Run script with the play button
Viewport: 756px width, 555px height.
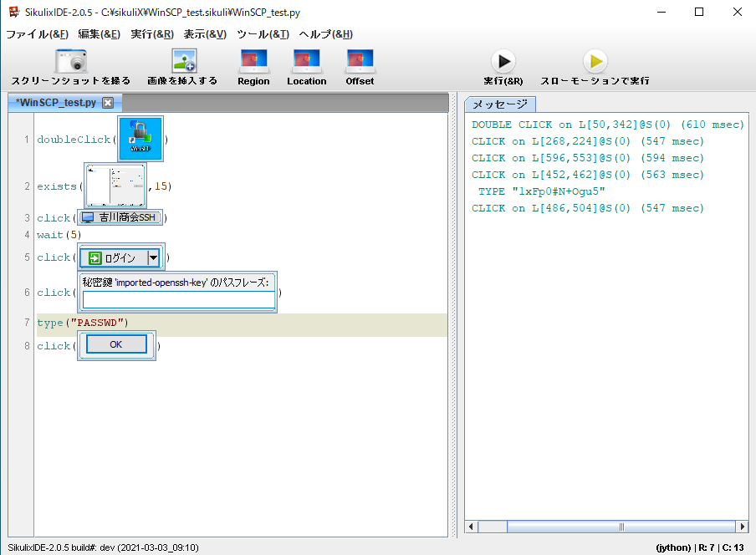click(503, 62)
